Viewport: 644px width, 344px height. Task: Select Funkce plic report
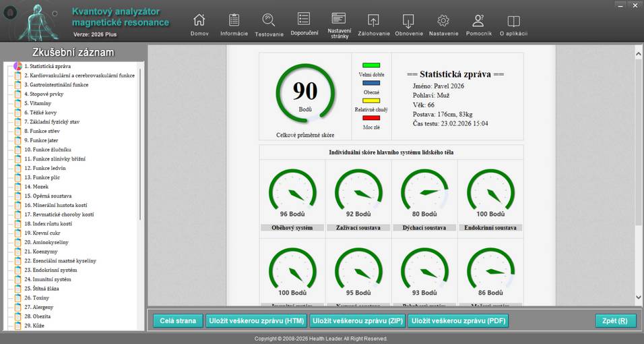(42, 177)
